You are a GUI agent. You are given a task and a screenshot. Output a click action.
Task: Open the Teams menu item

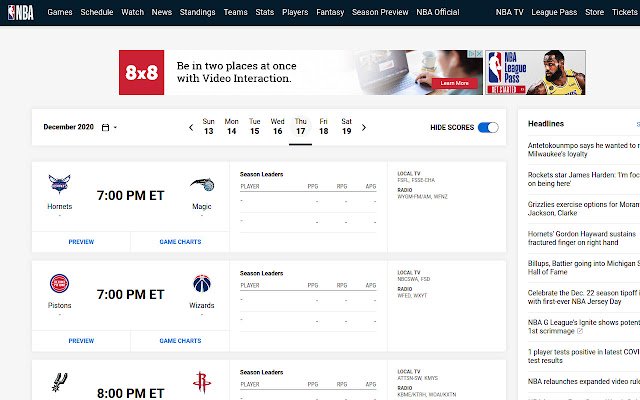coord(236,12)
